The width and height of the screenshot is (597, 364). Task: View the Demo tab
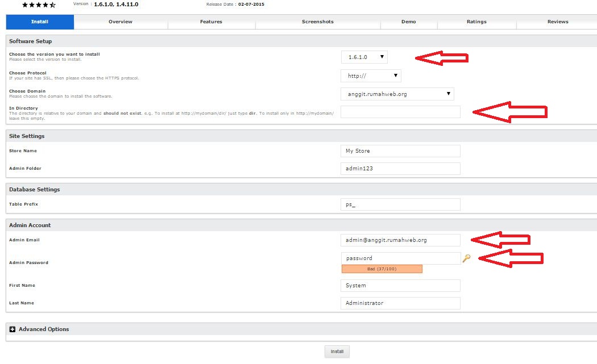tap(409, 22)
